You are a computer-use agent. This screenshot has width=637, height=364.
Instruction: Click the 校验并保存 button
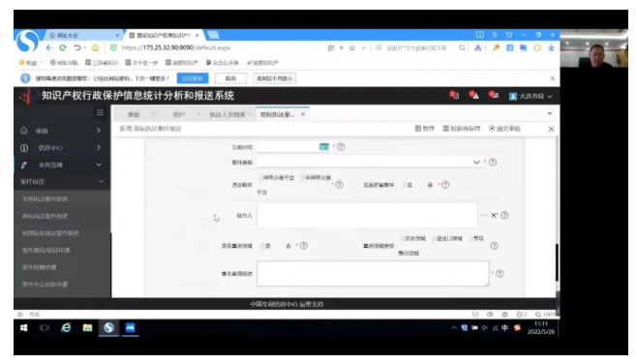point(462,129)
